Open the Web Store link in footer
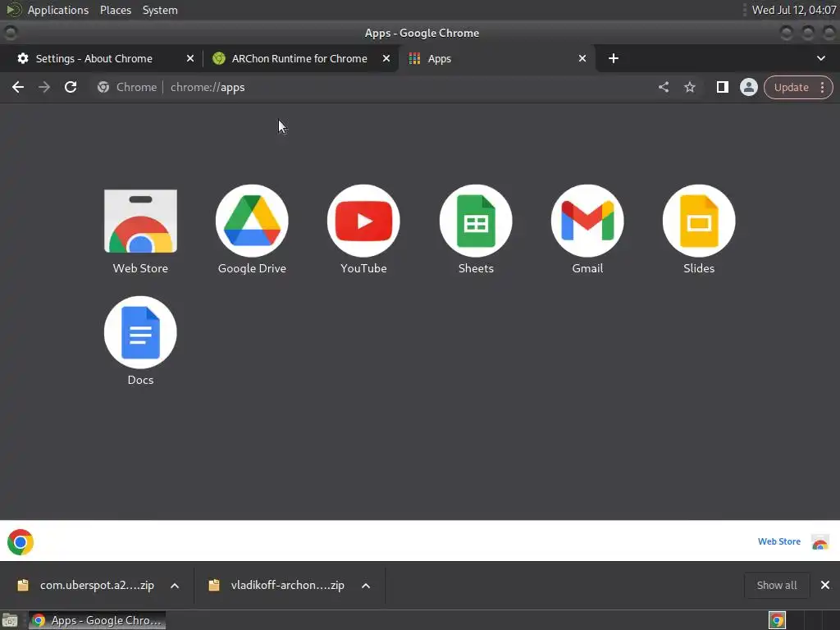Viewport: 840px width, 630px height. (779, 541)
